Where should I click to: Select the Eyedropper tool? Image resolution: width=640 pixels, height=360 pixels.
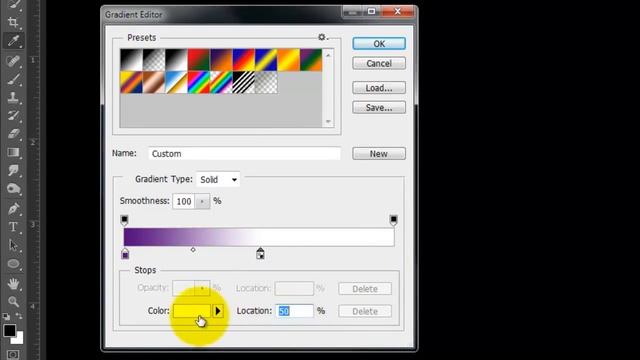point(13,41)
